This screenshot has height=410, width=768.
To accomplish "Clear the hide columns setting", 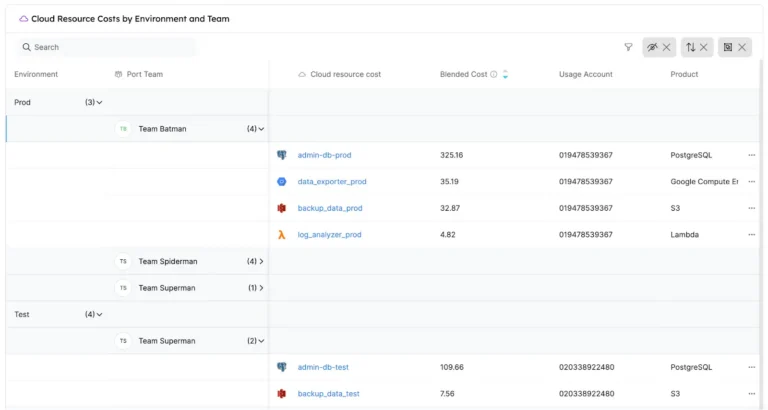I will (x=667, y=47).
